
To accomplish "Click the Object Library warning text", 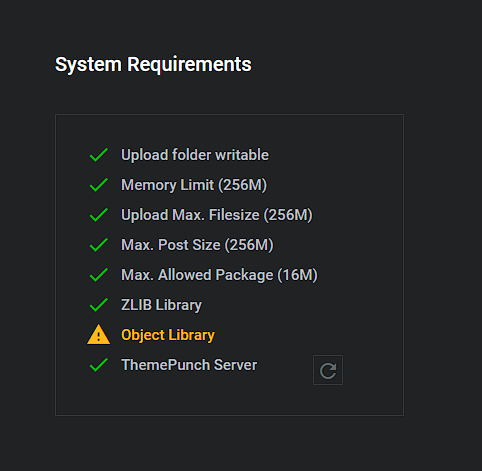I will click(168, 335).
